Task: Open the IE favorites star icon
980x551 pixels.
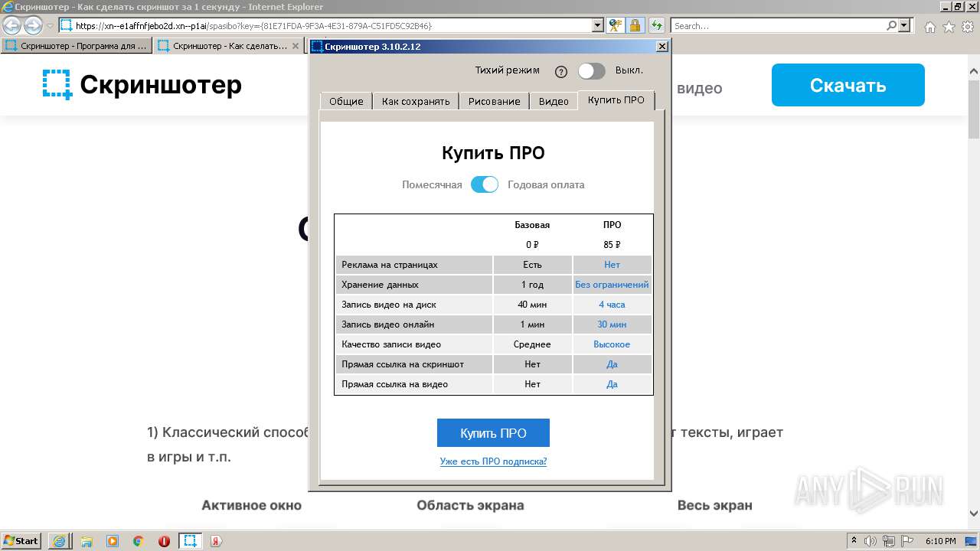Action: click(x=949, y=27)
